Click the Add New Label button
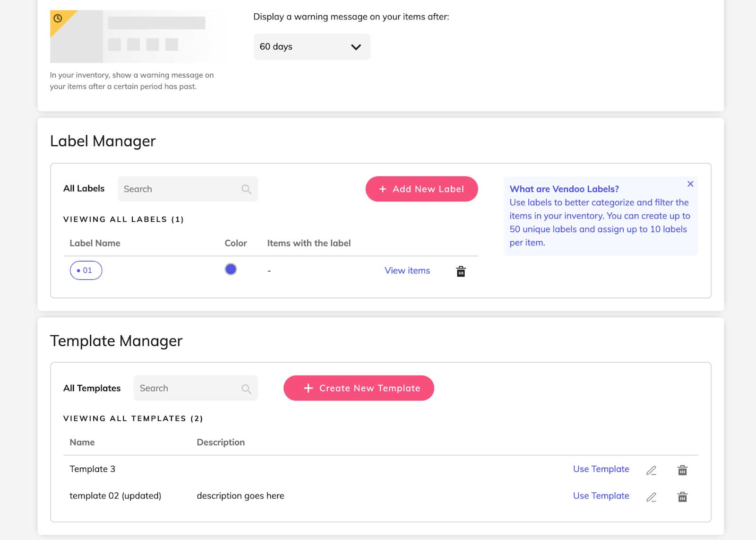The image size is (756, 540). (x=421, y=189)
